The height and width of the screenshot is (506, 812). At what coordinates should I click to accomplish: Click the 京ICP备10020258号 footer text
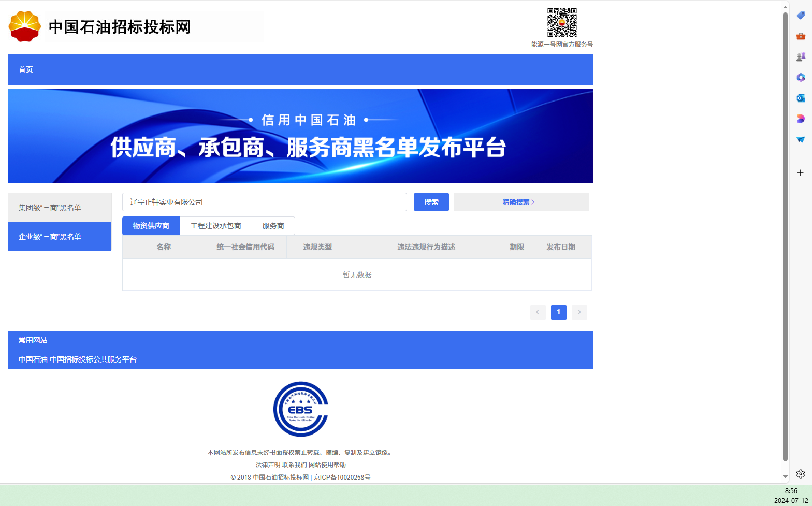(342, 478)
